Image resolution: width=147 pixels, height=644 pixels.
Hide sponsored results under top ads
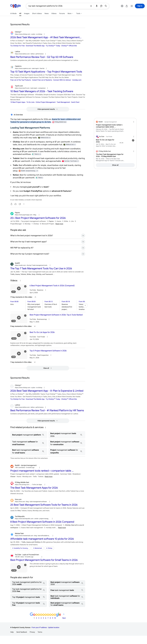pyautogui.click(x=48, y=109)
